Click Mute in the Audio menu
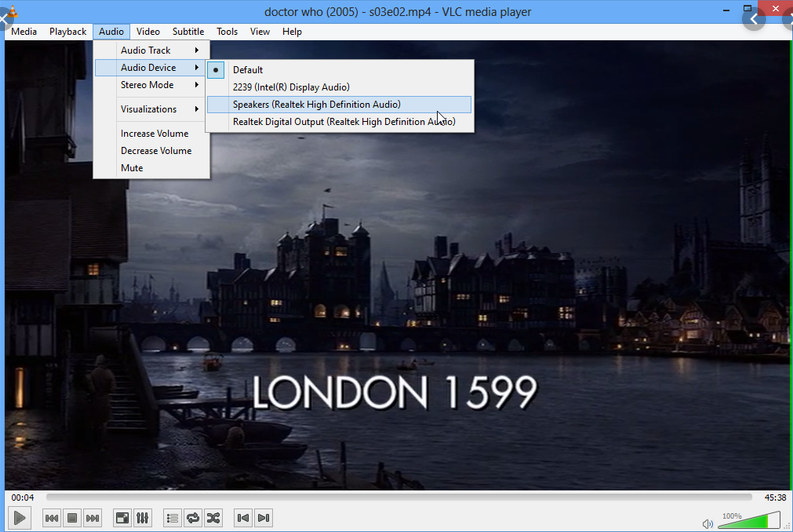Screen dimensions: 793x532 132,168
